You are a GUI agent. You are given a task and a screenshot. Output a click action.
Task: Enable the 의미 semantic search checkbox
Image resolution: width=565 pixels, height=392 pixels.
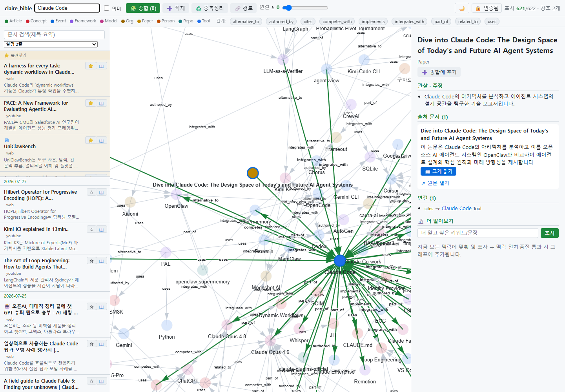106,8
